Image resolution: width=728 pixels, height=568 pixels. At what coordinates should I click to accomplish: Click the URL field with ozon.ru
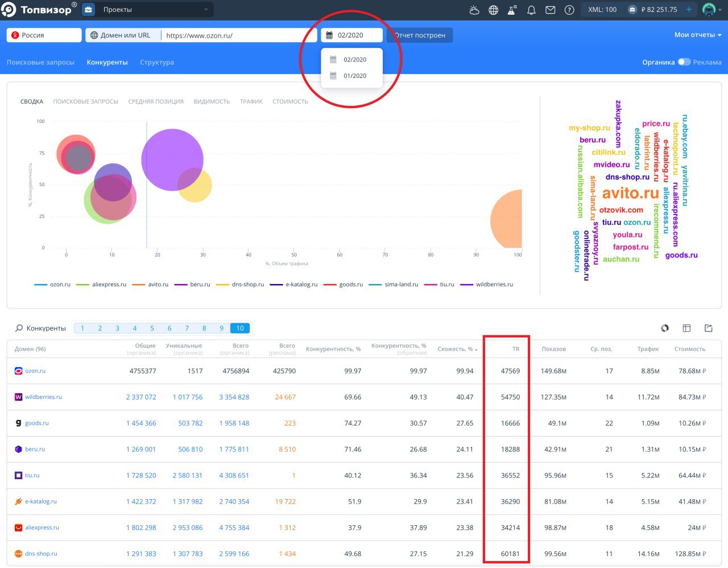point(239,35)
